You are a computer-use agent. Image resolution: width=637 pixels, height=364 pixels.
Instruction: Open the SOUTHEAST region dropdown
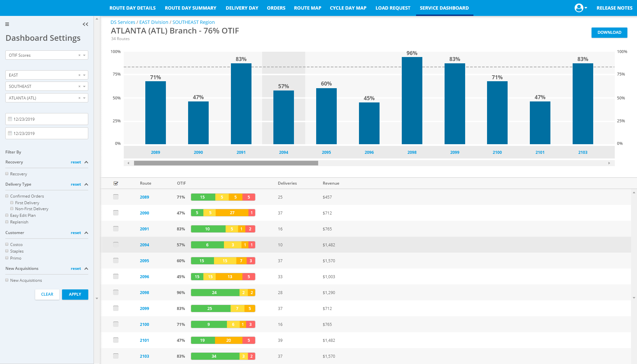pos(84,86)
